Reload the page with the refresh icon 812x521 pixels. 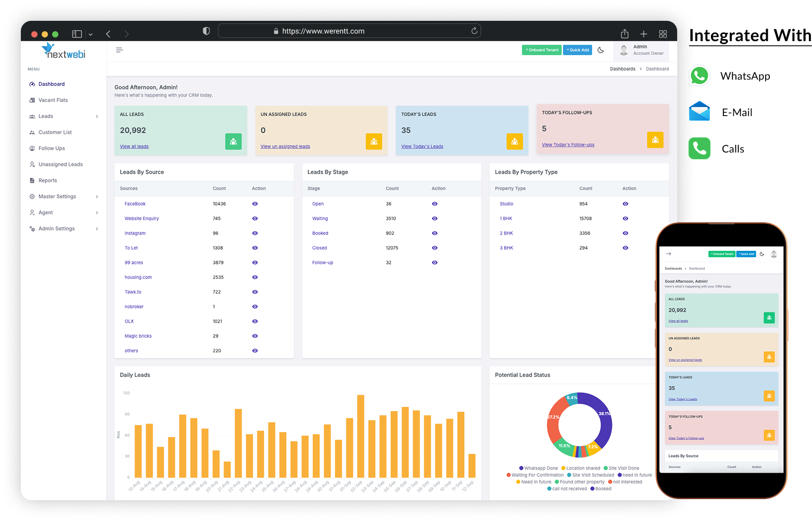tap(474, 31)
